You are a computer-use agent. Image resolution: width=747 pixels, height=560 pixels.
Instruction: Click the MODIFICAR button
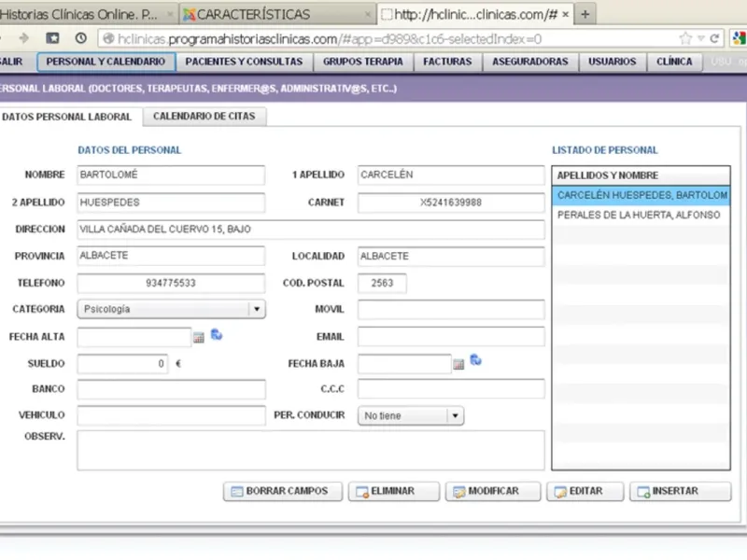pyautogui.click(x=493, y=492)
